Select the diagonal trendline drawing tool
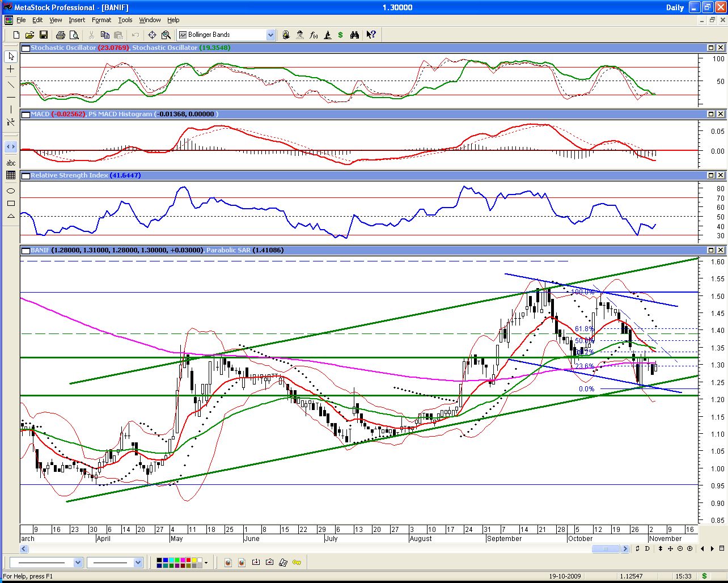This screenshot has width=728, height=583. pyautogui.click(x=11, y=84)
